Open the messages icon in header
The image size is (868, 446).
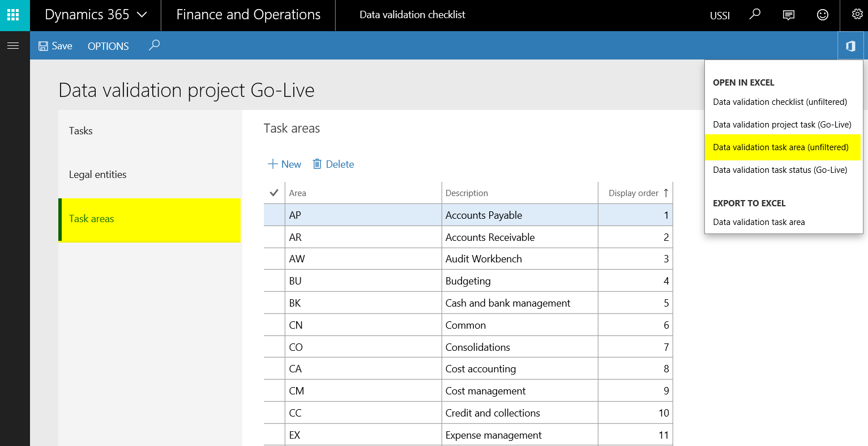(788, 15)
